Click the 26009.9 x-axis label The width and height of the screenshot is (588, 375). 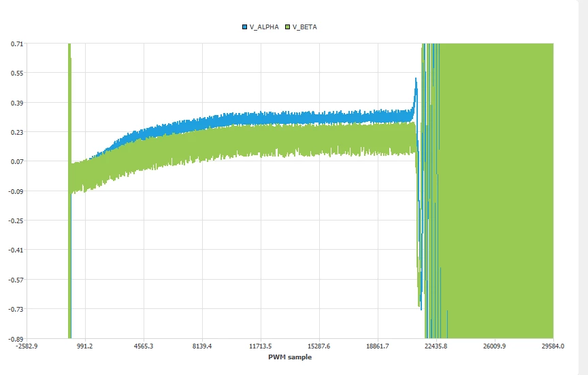[495, 346]
